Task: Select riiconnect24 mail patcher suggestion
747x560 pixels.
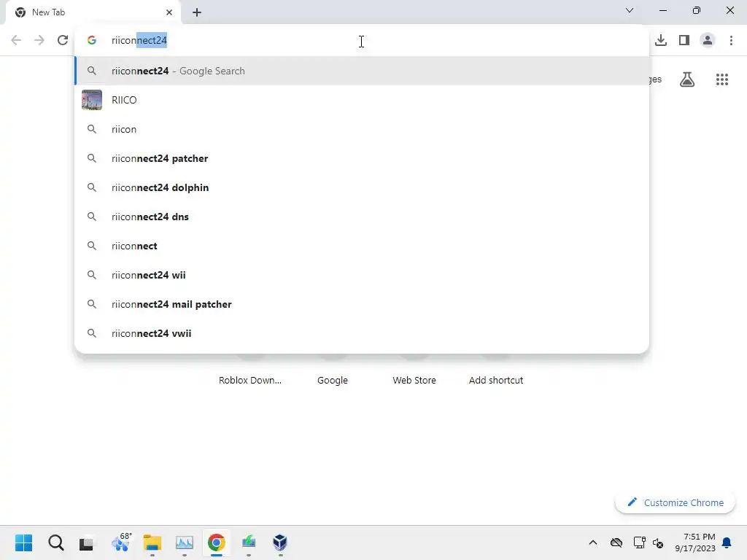Action: click(362, 304)
